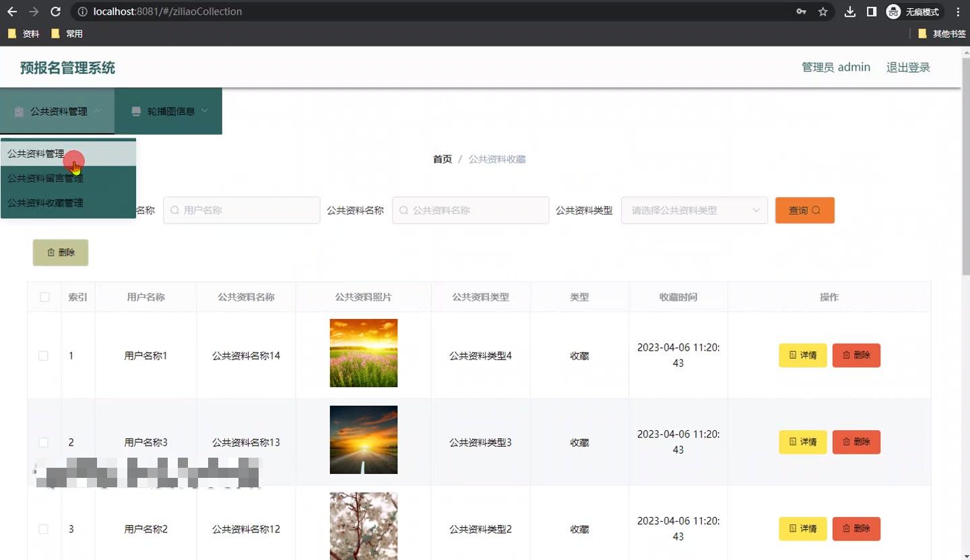Click the search icon in the 用户名称 field
The width and height of the screenshot is (970, 560).
[x=174, y=210]
